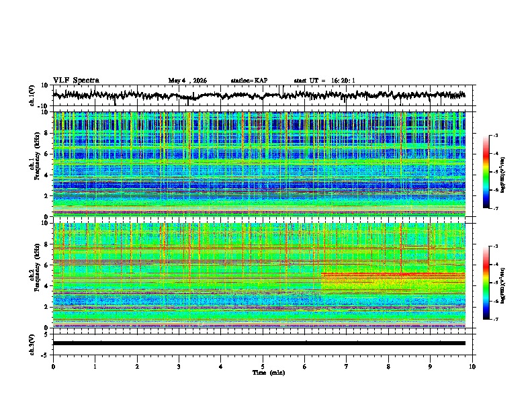
Task: Click the ch.3(V) axis label
Action: tap(32, 345)
